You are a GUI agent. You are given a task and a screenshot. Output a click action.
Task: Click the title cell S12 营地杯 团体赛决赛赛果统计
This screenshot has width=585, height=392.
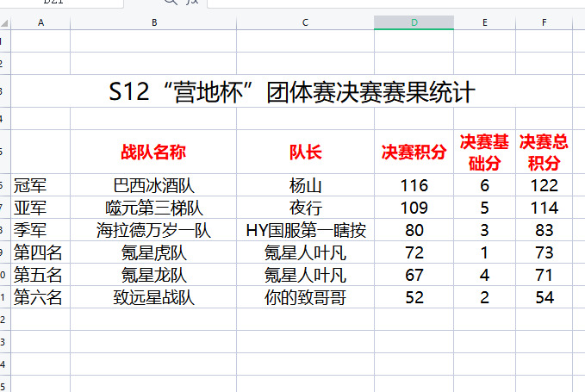[292, 93]
